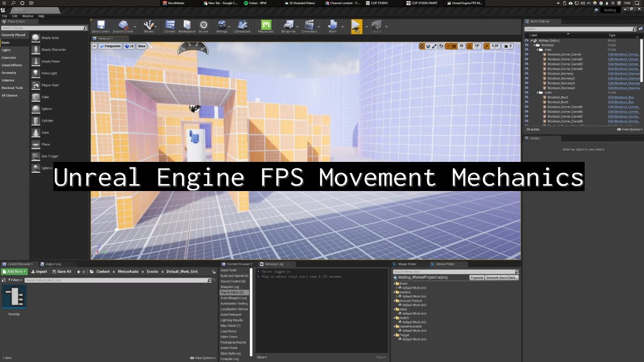Select the Cylinder basic shape
The height and width of the screenshot is (362, 644).
47,121
